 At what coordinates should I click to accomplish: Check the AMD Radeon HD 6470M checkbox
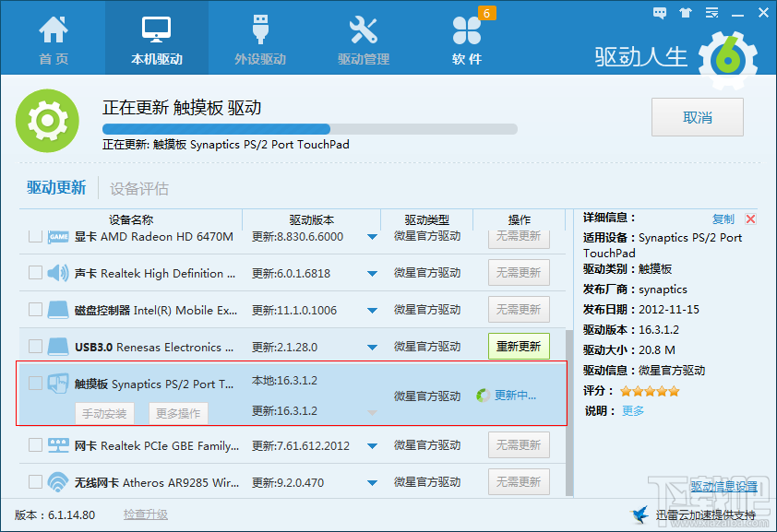(x=35, y=237)
